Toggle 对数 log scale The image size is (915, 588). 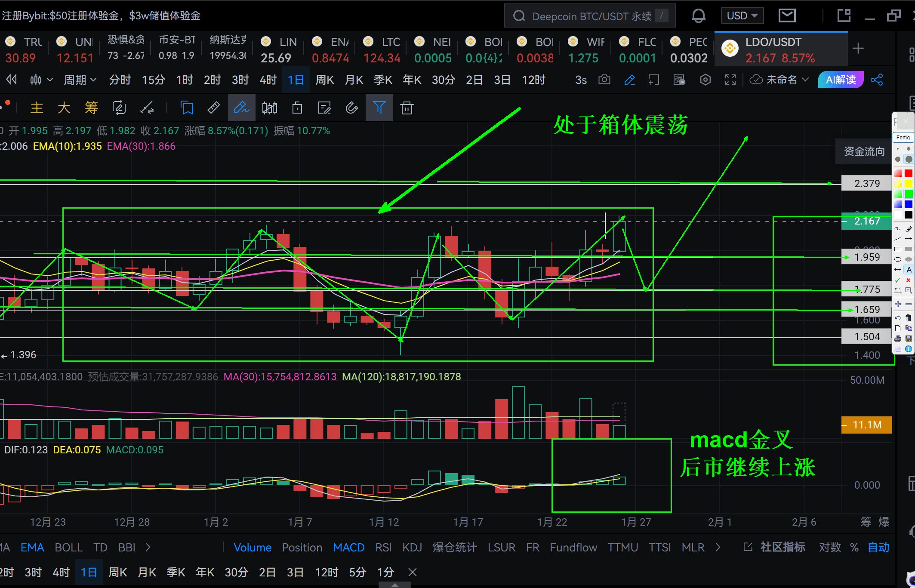830,547
